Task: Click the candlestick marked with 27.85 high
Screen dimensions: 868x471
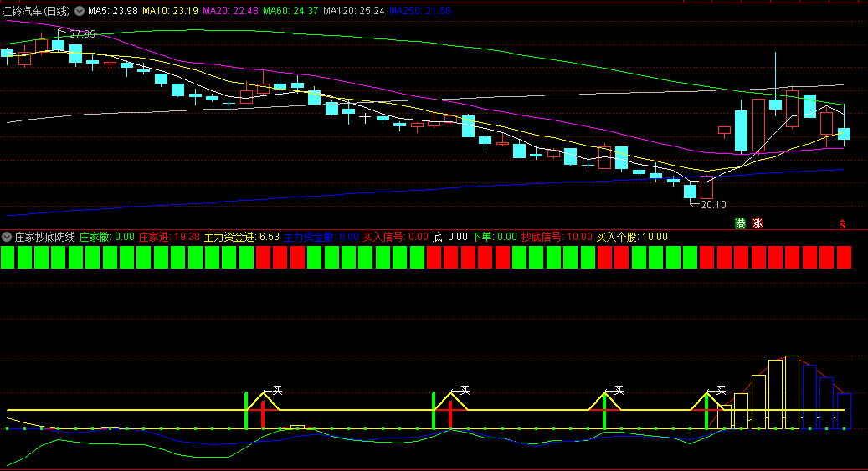Action: (58, 45)
